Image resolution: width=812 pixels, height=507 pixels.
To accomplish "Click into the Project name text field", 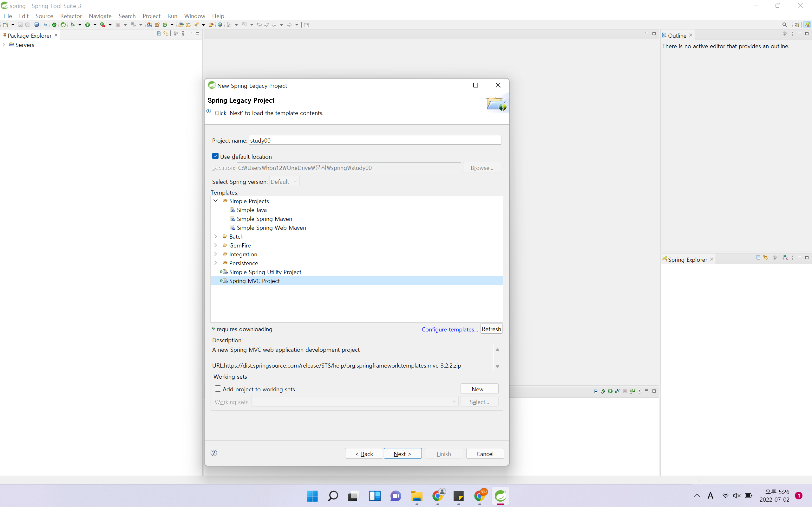I will (375, 140).
